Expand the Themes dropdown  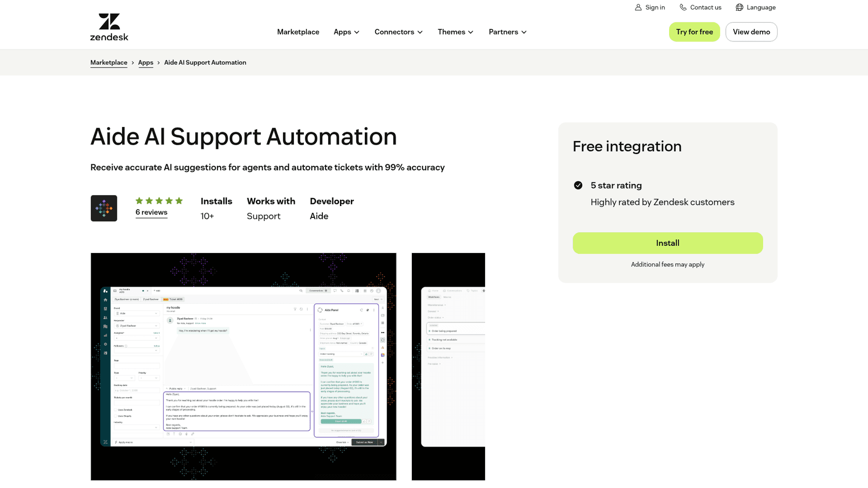pyautogui.click(x=455, y=32)
